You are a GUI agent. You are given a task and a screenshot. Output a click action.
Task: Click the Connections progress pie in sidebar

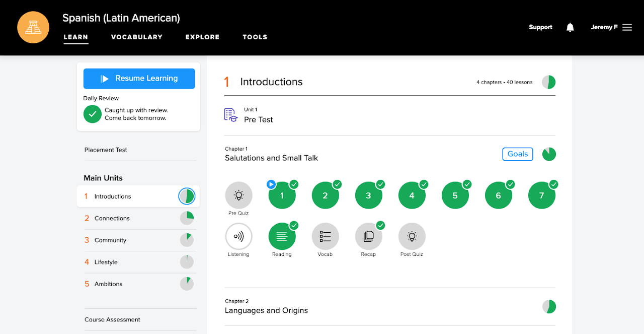(187, 218)
